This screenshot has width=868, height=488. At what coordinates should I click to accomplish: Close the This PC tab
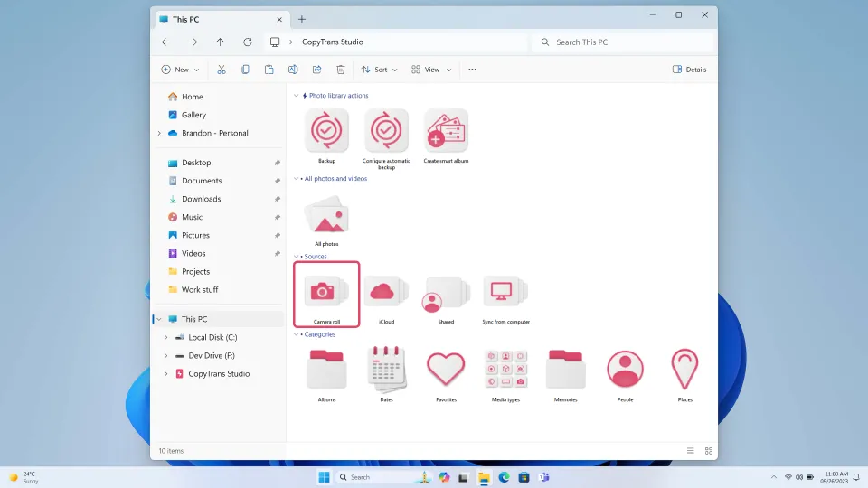click(x=279, y=19)
